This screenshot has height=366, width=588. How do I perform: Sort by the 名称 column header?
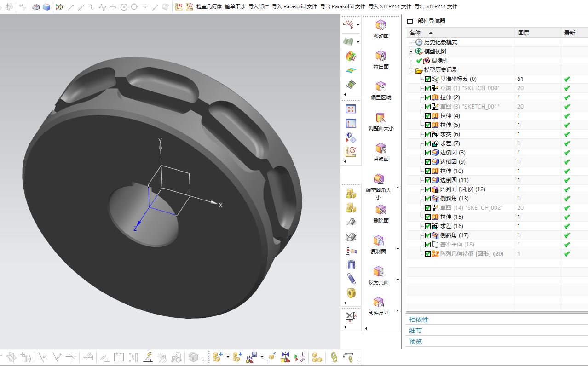[461, 33]
